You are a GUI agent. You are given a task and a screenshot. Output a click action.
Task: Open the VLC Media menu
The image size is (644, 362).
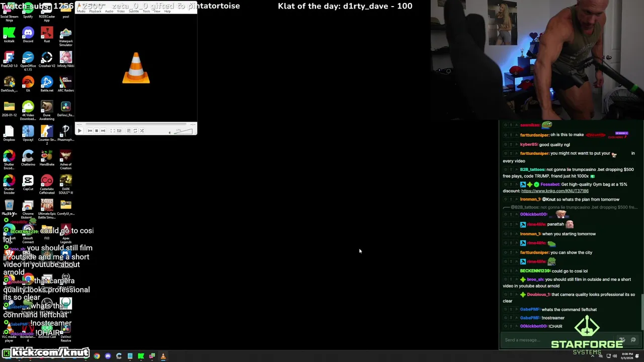pyautogui.click(x=81, y=12)
